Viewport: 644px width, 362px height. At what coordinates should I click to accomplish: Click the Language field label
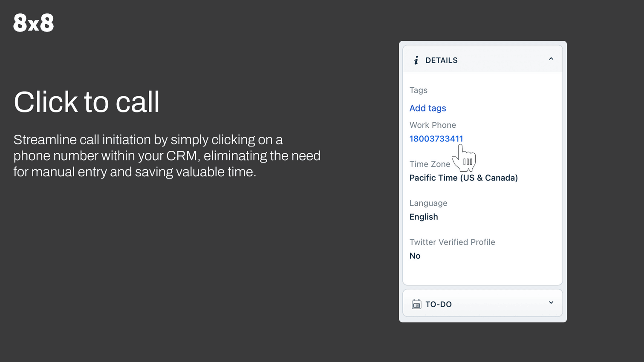pos(428,203)
